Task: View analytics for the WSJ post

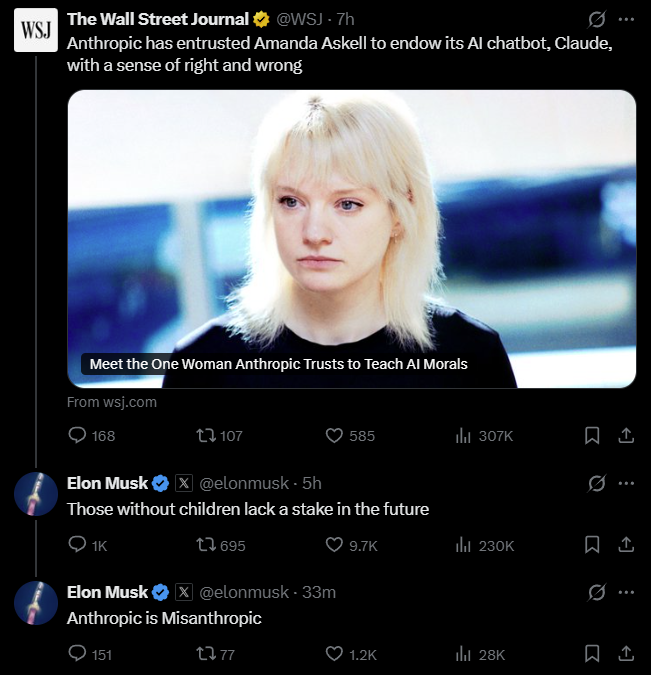Action: 463,435
